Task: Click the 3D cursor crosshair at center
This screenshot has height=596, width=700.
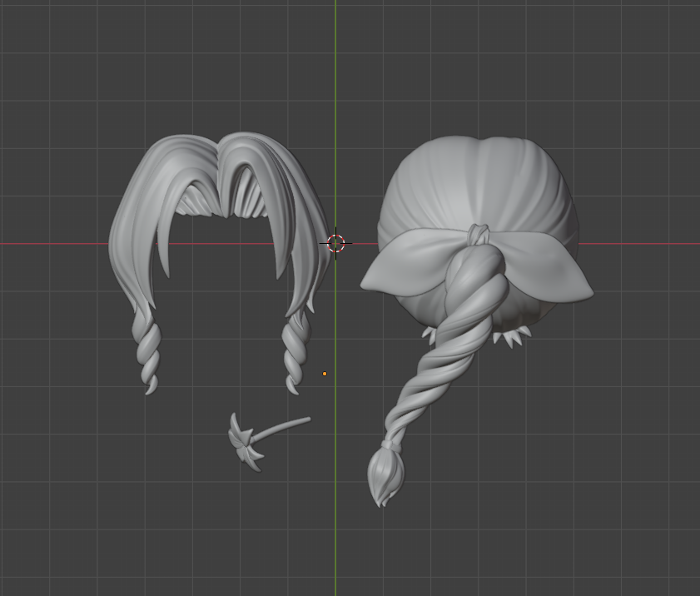Action: point(335,243)
